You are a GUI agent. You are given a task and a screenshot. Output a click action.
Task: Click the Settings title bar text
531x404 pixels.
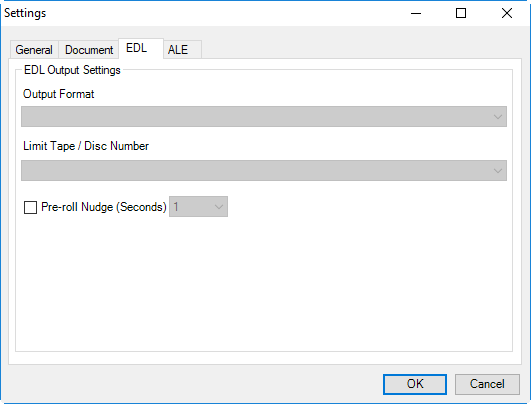(x=25, y=14)
